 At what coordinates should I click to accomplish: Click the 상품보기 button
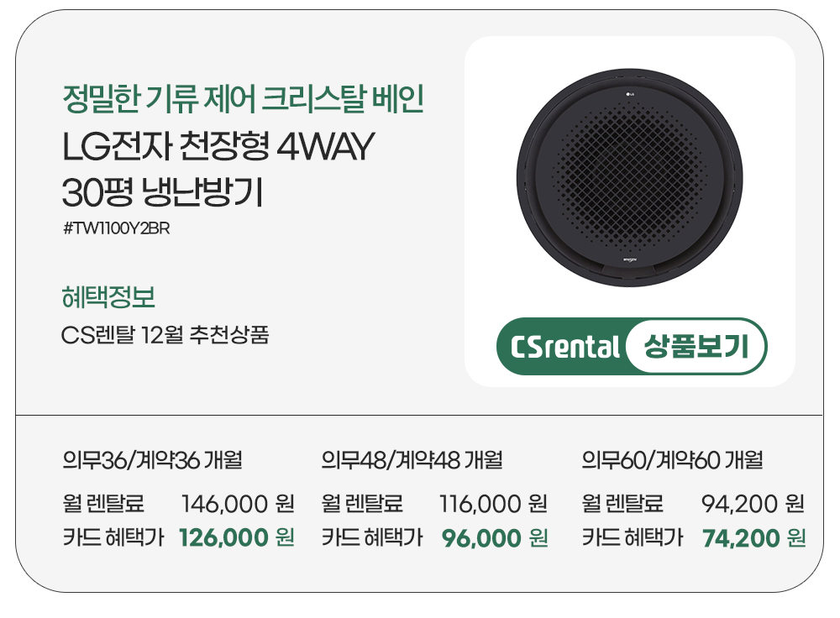(696, 346)
